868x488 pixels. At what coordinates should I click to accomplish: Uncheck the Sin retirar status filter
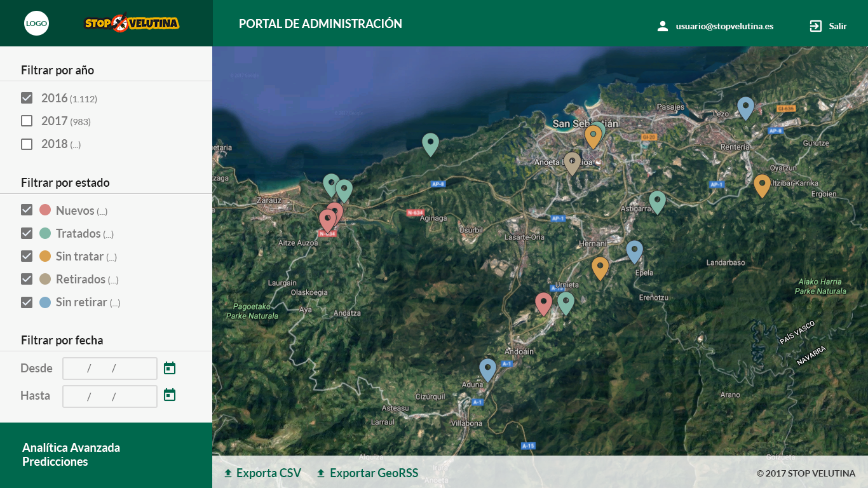point(27,302)
